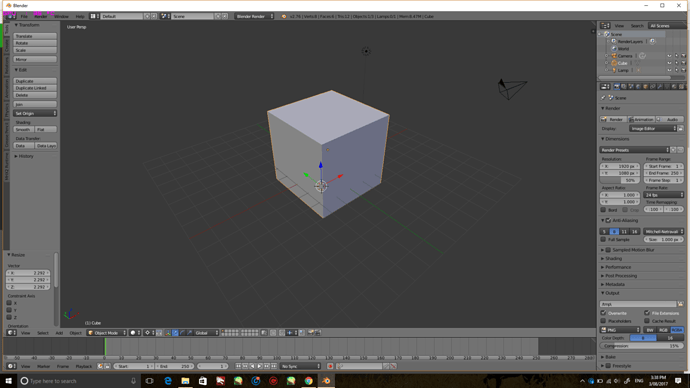Toggle the Anti-Aliasing checkbox

(x=609, y=220)
